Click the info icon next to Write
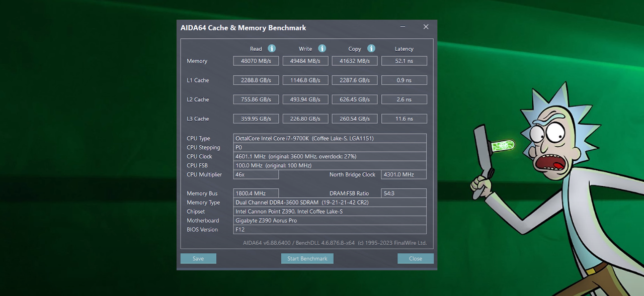The width and height of the screenshot is (644, 296). [322, 48]
